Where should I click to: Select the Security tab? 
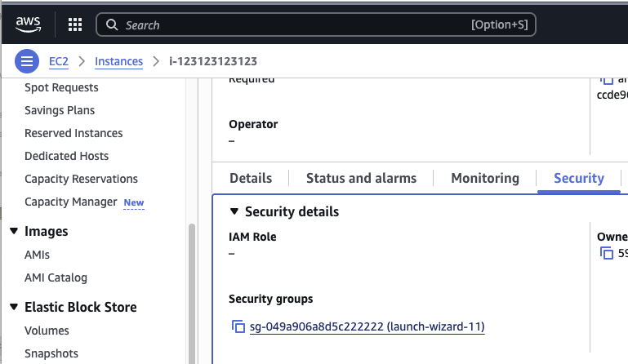point(578,178)
